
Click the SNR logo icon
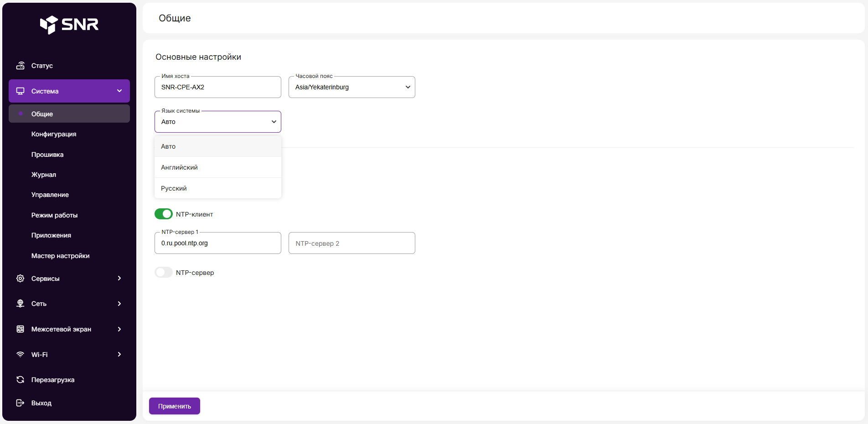pyautogui.click(x=49, y=25)
